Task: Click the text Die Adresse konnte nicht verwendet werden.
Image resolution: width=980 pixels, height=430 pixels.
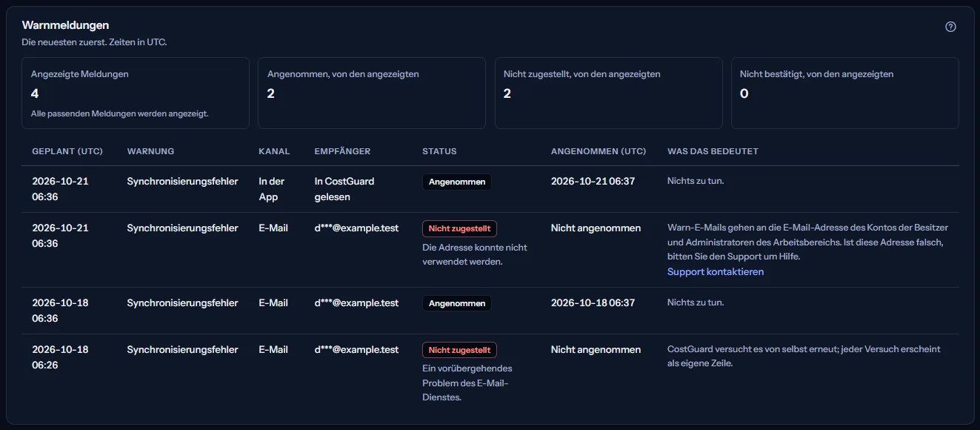Action: [474, 254]
